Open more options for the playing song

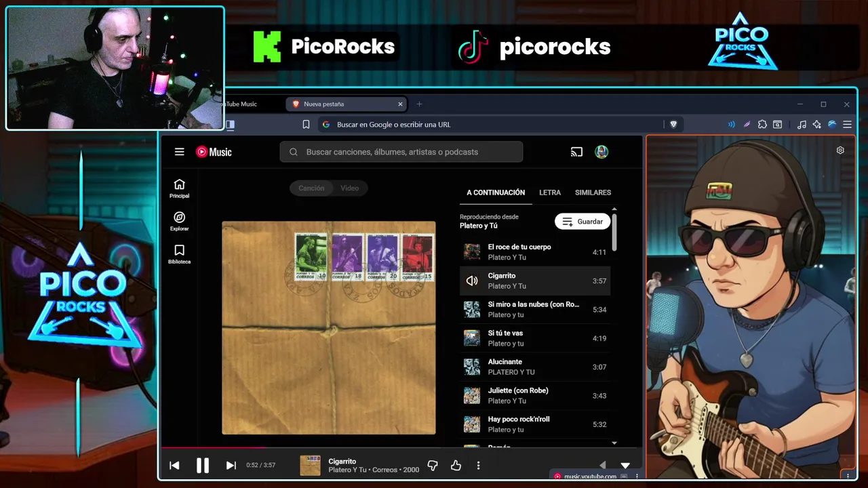pos(478,466)
